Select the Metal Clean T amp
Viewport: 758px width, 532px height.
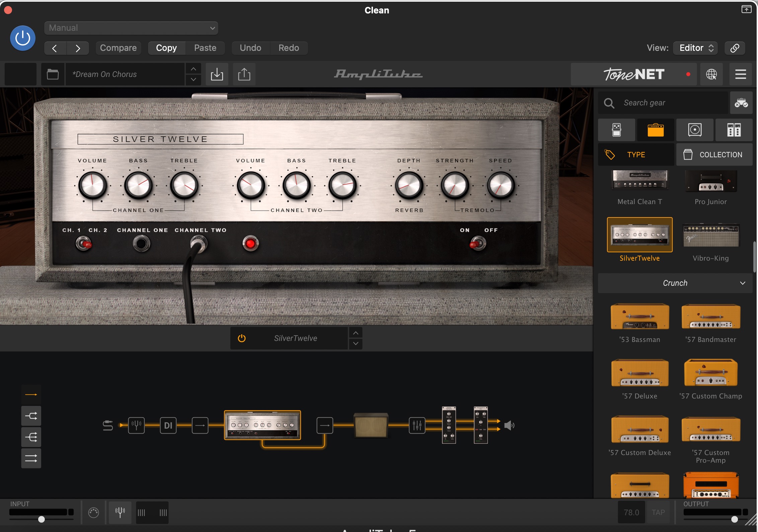[x=640, y=187]
